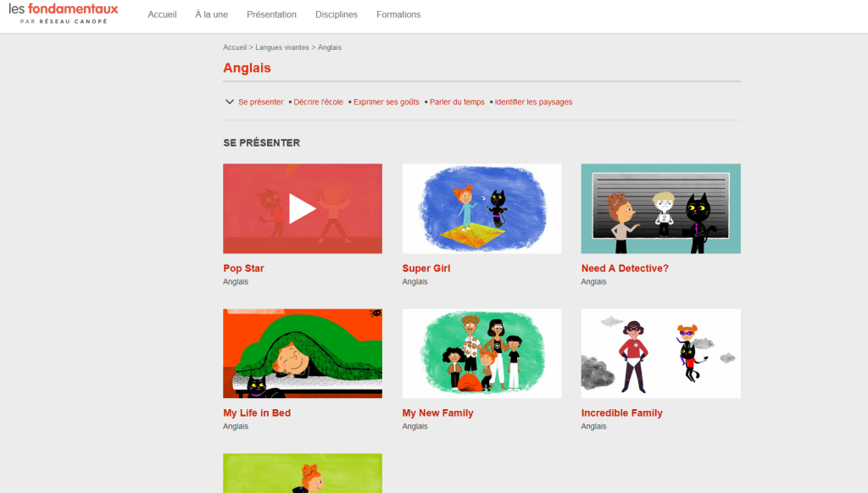The width and height of the screenshot is (868, 493).
Task: Open the My Life in Bed thumbnail
Action: pos(303,353)
